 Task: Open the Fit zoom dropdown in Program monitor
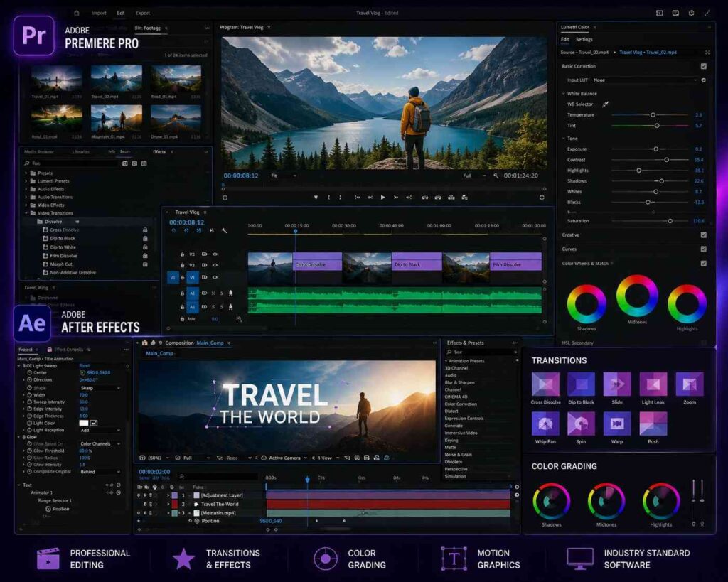(283, 176)
